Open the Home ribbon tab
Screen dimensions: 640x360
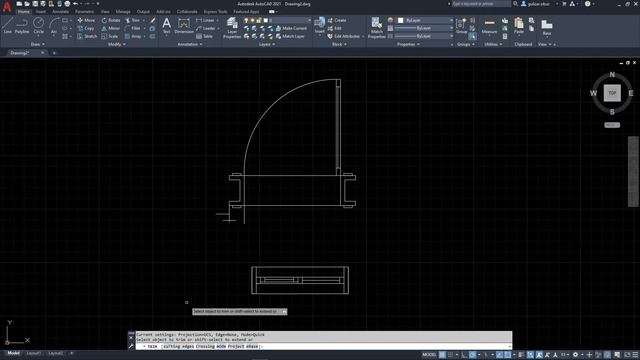click(x=24, y=12)
